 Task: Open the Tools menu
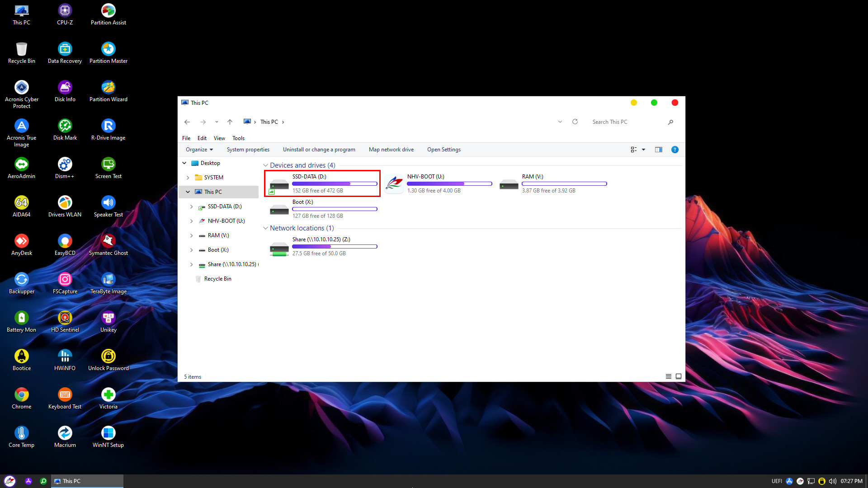[x=238, y=138]
